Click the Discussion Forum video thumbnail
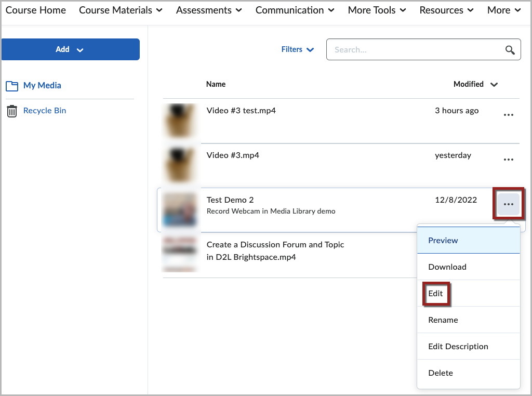The height and width of the screenshot is (396, 532). pos(180,255)
